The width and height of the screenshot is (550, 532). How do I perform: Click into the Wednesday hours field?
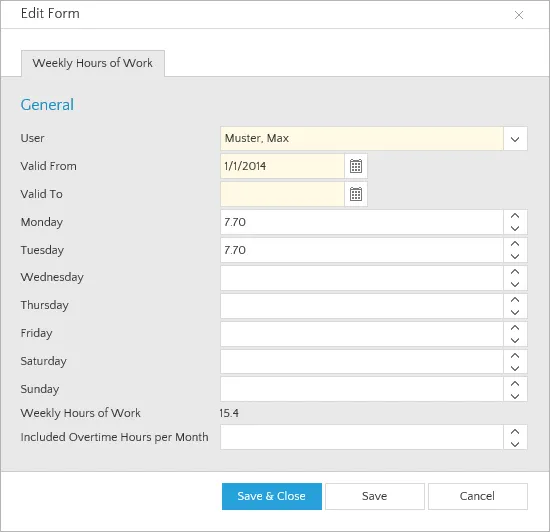pos(362,278)
